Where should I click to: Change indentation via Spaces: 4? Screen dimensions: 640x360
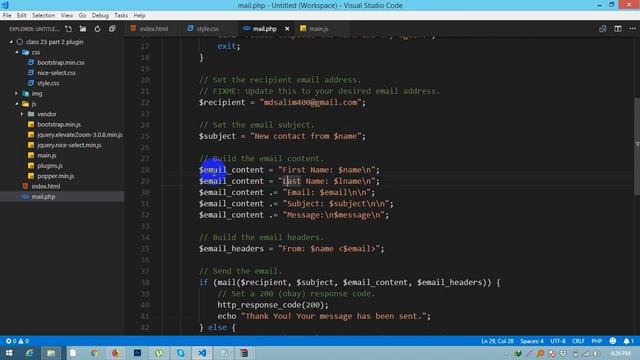click(532, 341)
